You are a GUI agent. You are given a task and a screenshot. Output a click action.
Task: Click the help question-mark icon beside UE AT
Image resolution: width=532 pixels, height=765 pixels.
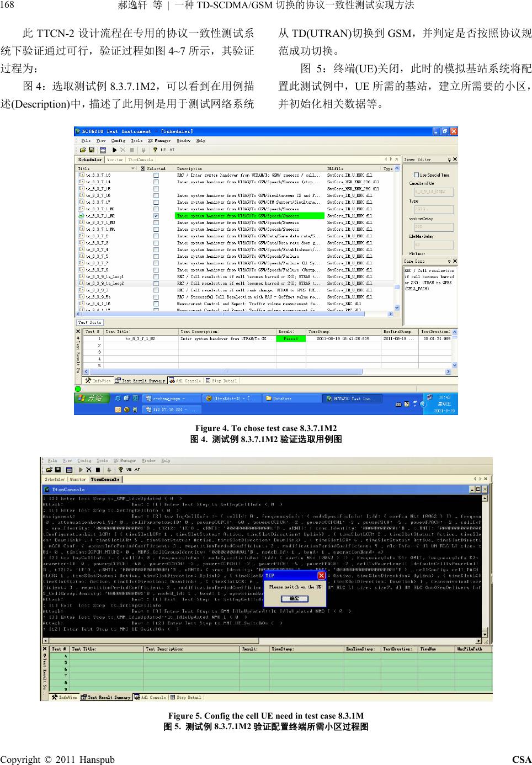156,150
